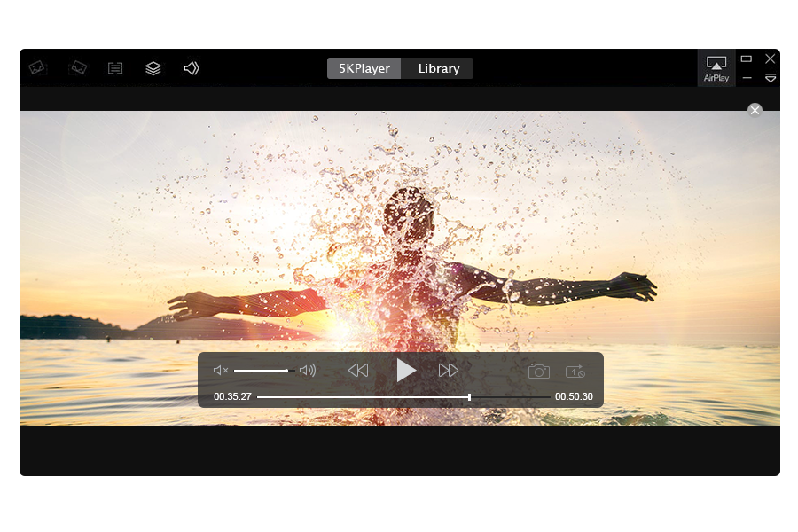The image size is (798, 532).
Task: Switch to the Library tab
Action: coord(438,68)
